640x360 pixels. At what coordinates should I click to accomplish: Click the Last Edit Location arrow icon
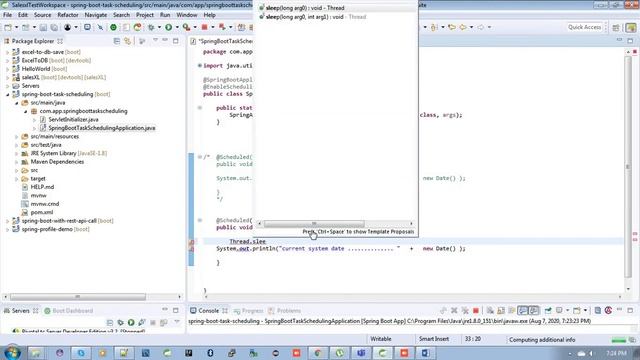tap(452, 27)
